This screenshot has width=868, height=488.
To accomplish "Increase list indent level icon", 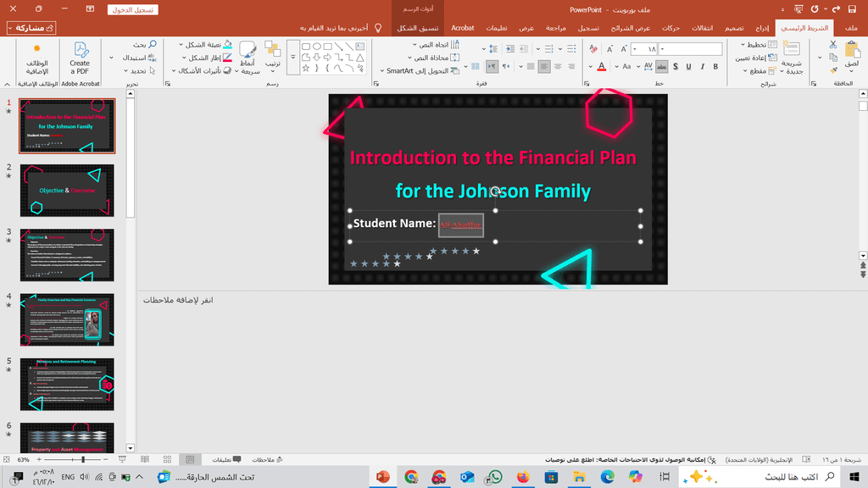I will (x=509, y=49).
